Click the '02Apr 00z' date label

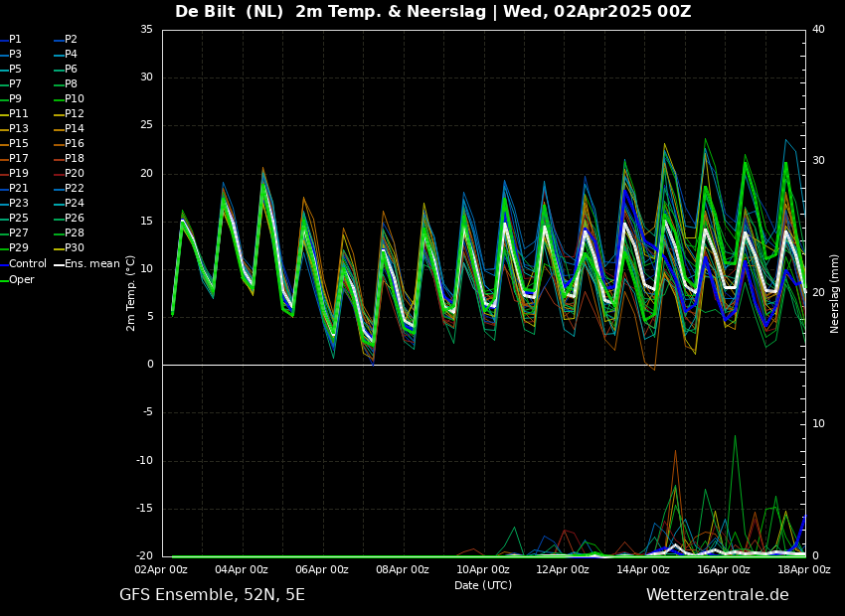[161, 569]
